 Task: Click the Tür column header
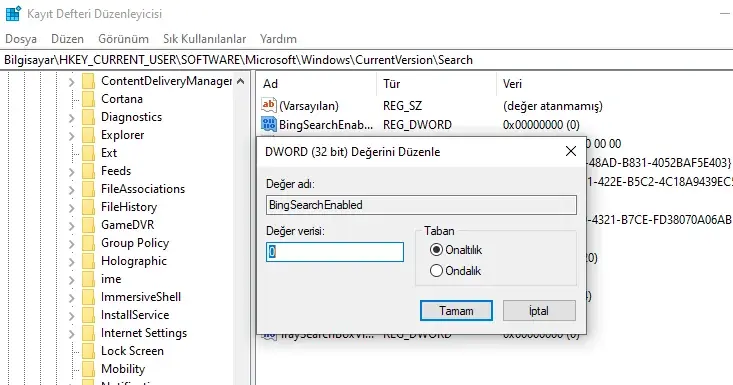point(436,84)
